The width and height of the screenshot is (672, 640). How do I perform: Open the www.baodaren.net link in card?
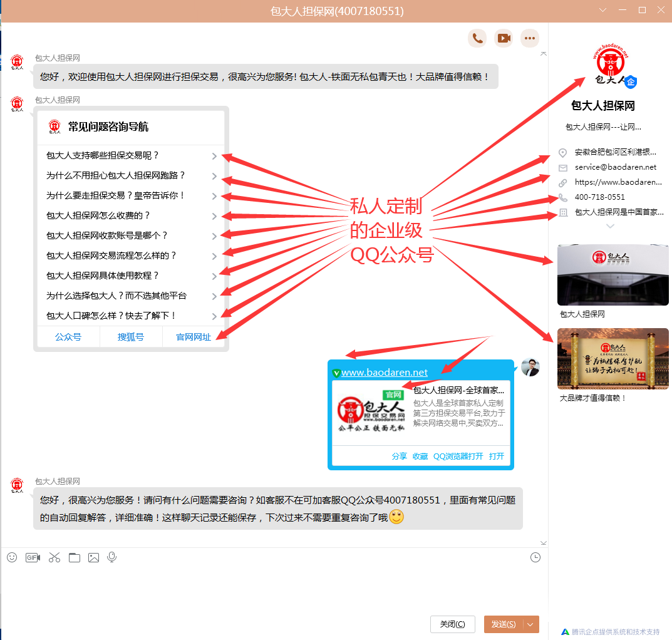click(385, 373)
